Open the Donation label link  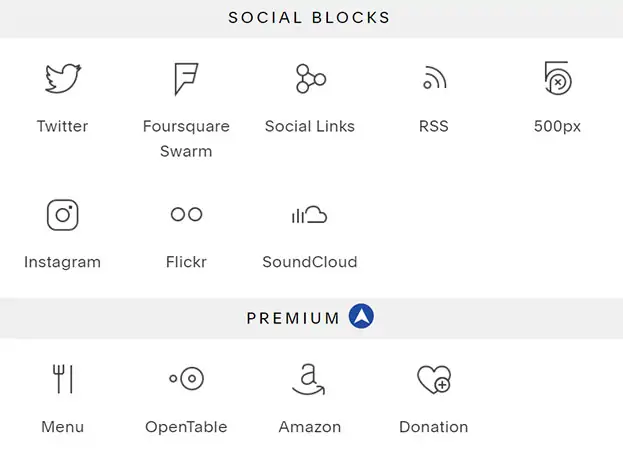coord(433,427)
